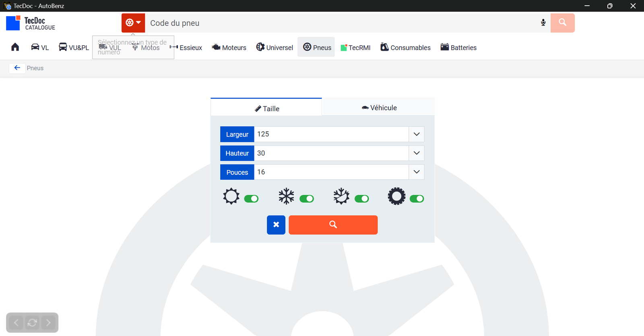
Task: Open the Moteurs engines section
Action: (229, 48)
